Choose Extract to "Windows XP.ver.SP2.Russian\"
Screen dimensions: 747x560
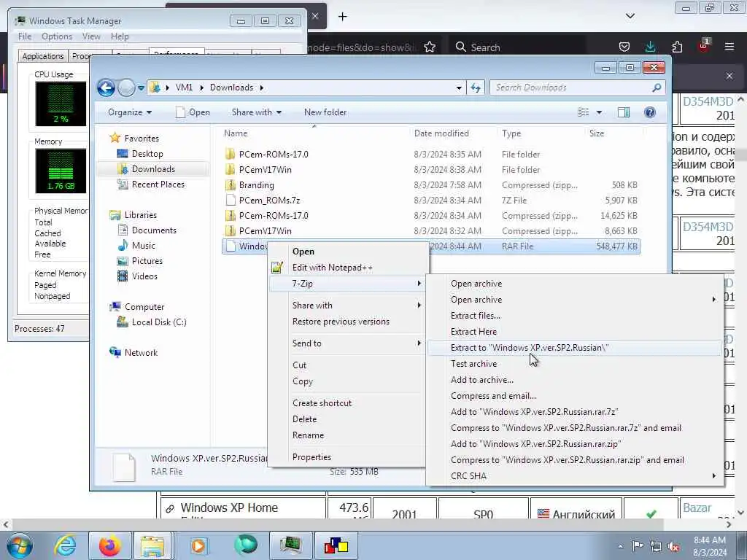(x=575, y=348)
